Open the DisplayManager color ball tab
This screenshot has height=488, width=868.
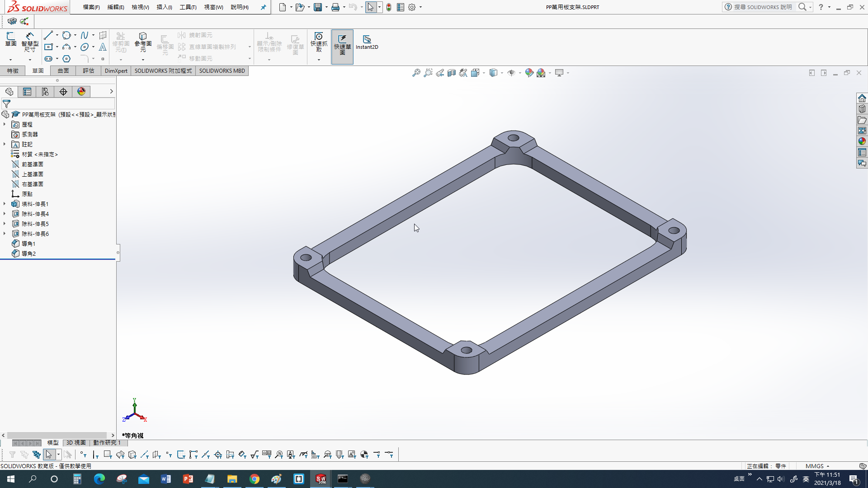coord(81,92)
